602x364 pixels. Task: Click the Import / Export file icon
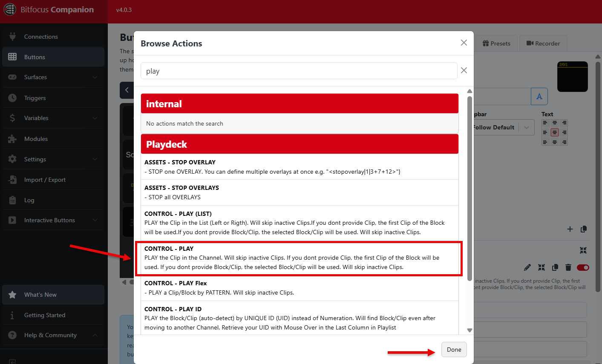12,180
